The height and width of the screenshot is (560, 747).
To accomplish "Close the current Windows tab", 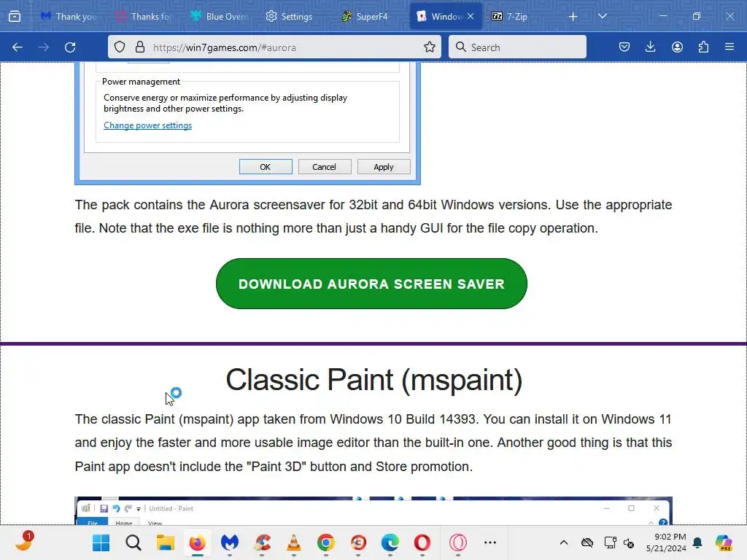I will (x=471, y=16).
